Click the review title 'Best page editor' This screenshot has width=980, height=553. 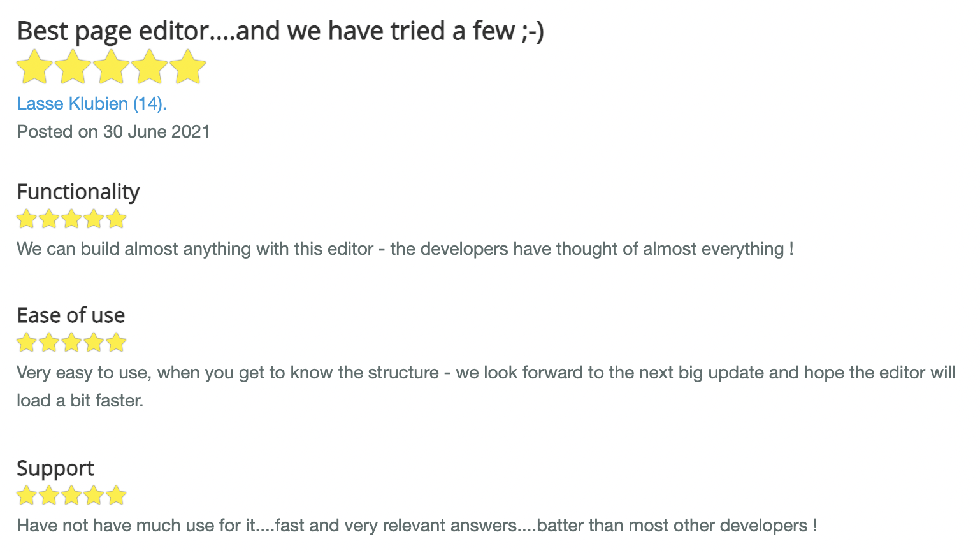(x=113, y=31)
